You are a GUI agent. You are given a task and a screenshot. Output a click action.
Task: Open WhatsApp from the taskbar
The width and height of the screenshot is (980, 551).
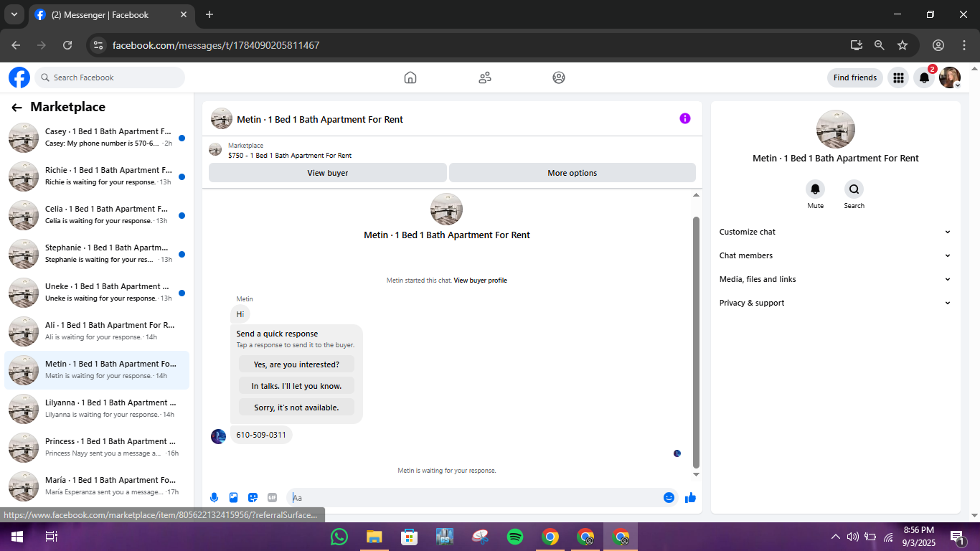pyautogui.click(x=339, y=536)
